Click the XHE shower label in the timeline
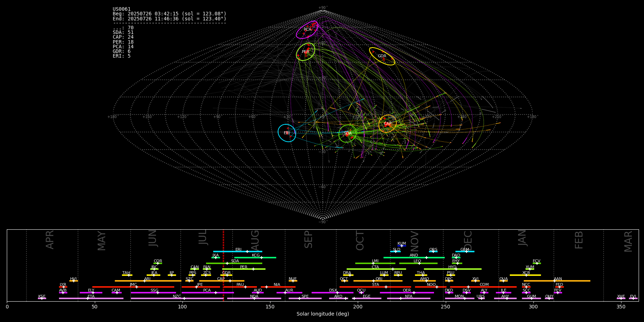Viewport: 644px width, 322px height. [x=621, y=297]
